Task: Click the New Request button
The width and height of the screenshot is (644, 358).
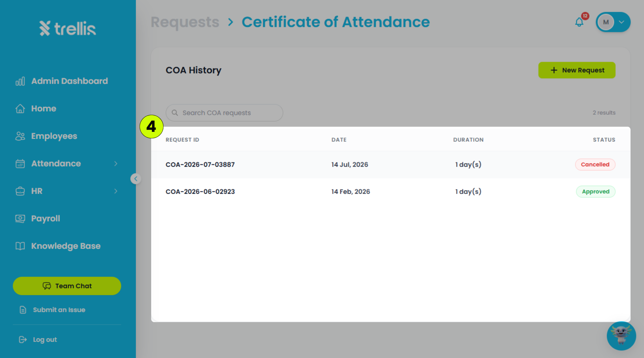Action: [577, 70]
